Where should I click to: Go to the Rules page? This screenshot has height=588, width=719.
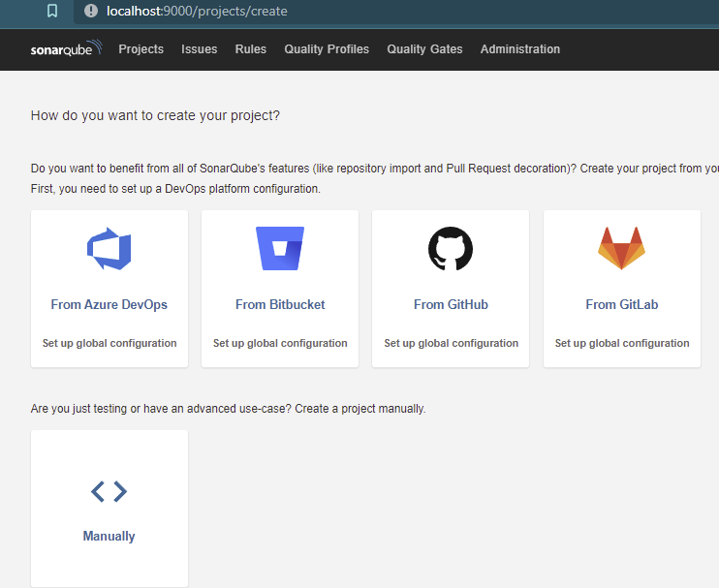coord(251,49)
